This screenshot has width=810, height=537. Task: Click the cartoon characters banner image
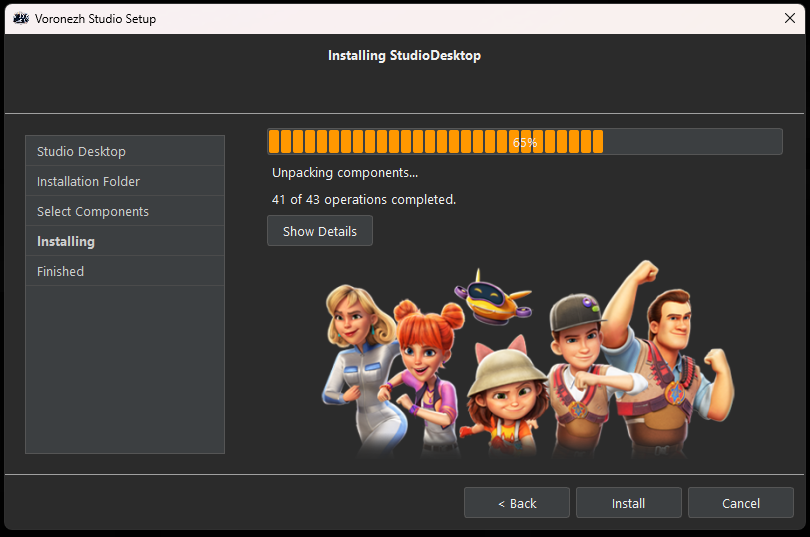[x=527, y=359]
